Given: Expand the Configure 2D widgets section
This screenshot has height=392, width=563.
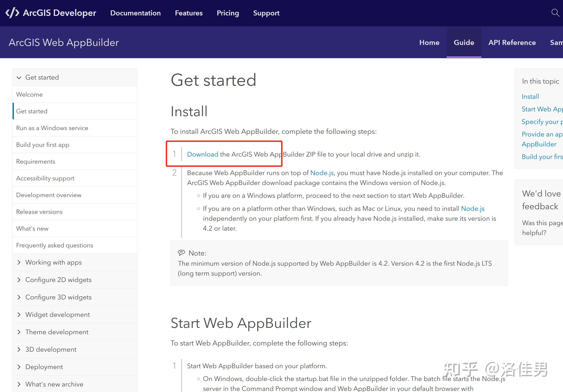Looking at the screenshot, I should [x=75, y=280].
